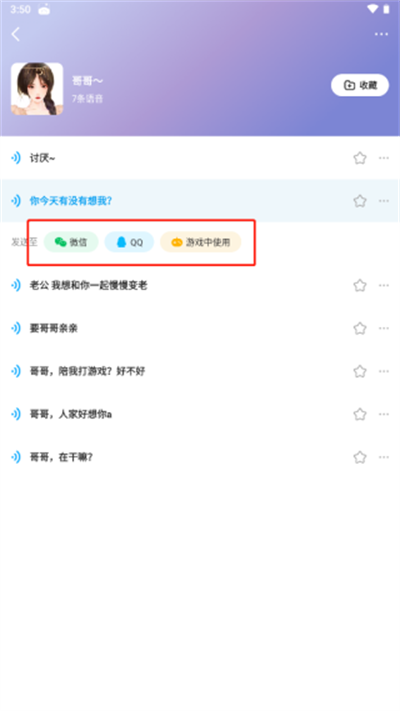This screenshot has height=711, width=400.
Task: Click the star icon for 哥哥，在干嘛?
Action: (x=360, y=457)
